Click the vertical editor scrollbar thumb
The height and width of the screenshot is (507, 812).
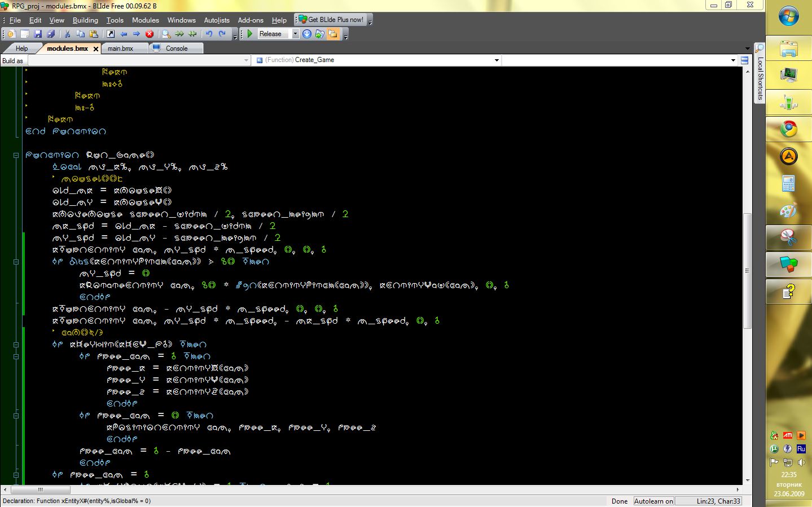(x=747, y=271)
